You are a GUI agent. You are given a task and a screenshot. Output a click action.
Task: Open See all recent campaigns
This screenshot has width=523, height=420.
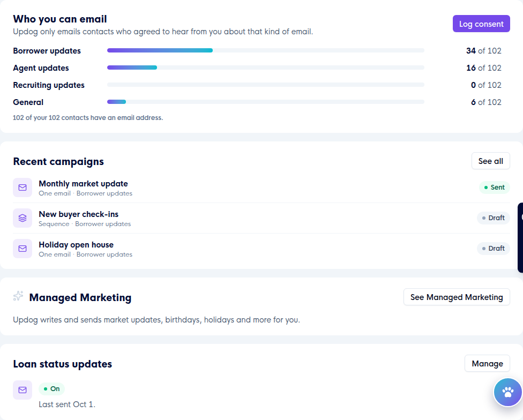coord(490,161)
